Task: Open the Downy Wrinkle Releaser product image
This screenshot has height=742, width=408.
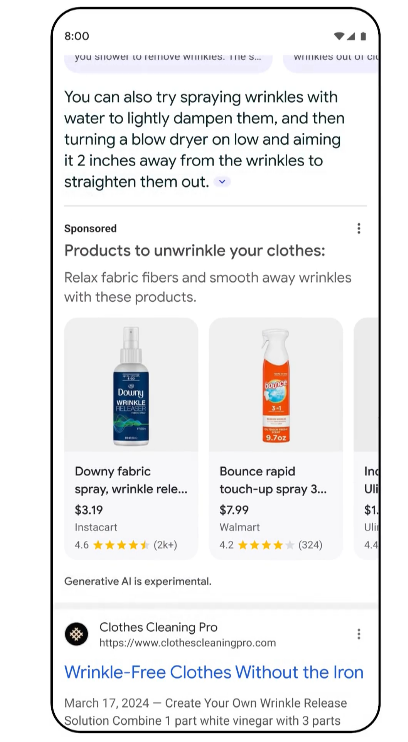Action: [x=131, y=385]
